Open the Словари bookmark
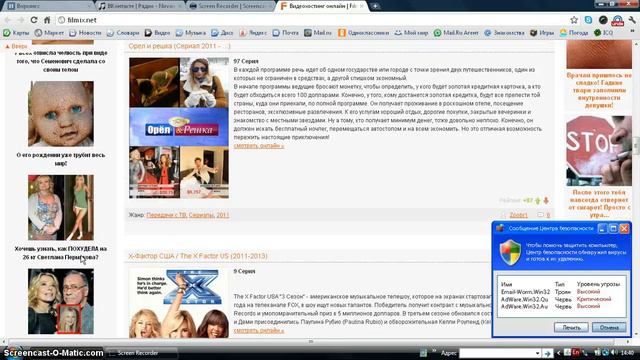This screenshot has width=640, height=360. 123,33
